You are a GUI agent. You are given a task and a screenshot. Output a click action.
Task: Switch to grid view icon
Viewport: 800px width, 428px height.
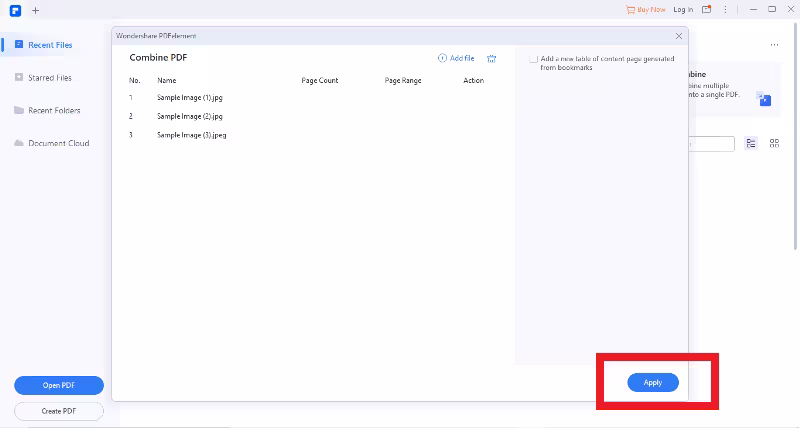[774, 143]
